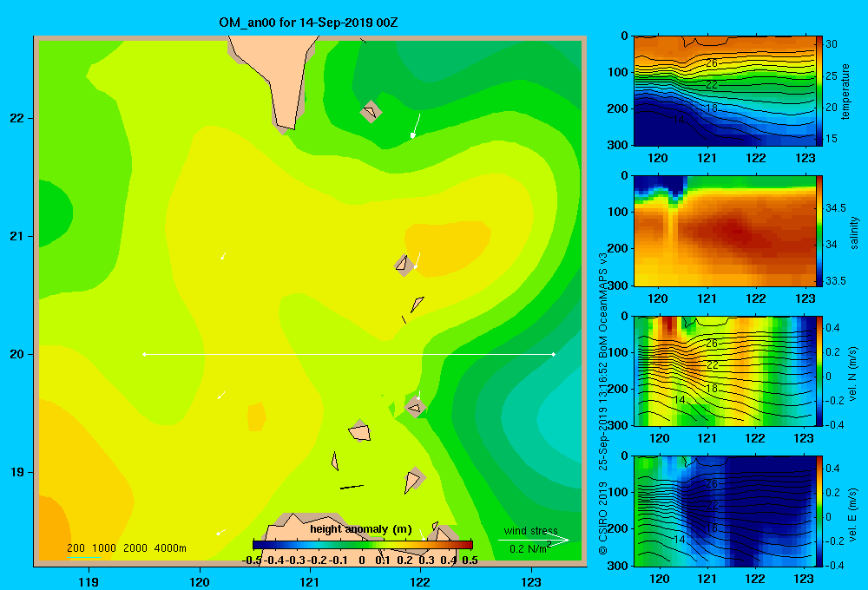This screenshot has height=590, width=868.
Task: Click the '0.5' value on height anomaly scale
Action: point(470,560)
